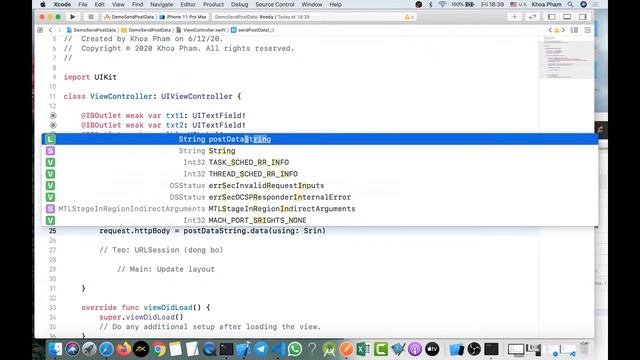Select THREAD_SCHED_RR_INFO suggestion

(320, 174)
